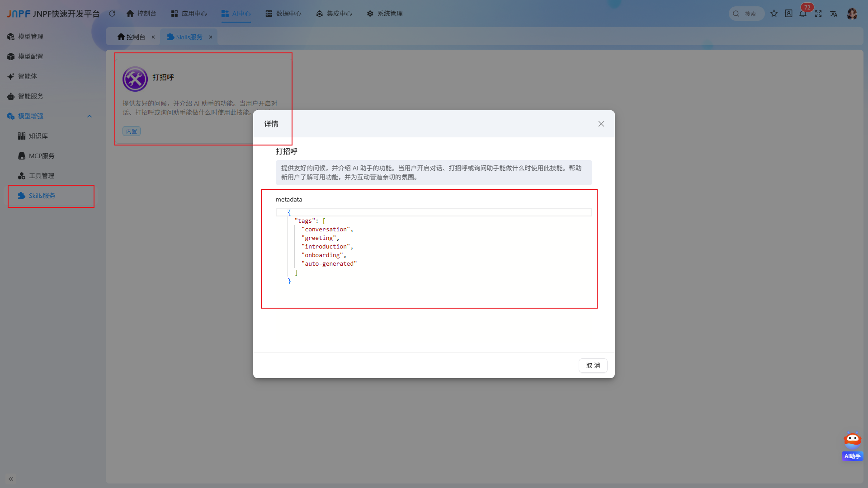Screen dimensions: 868x488
Task: Click the "auto-generated" tag value
Action: pos(329,263)
